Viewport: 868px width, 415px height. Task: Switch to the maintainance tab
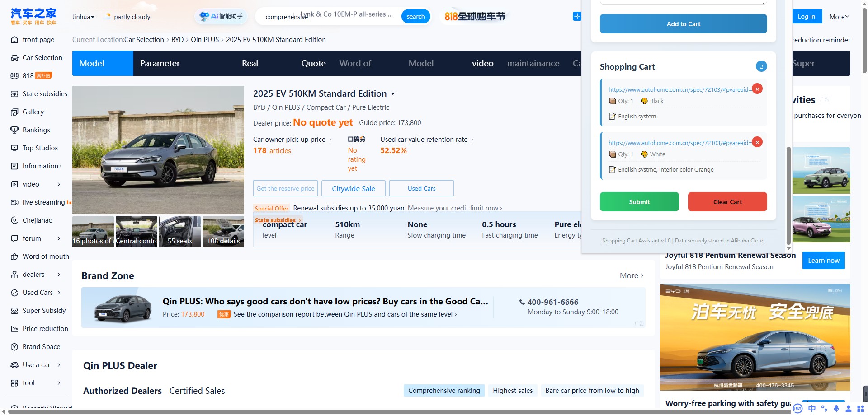pyautogui.click(x=533, y=63)
